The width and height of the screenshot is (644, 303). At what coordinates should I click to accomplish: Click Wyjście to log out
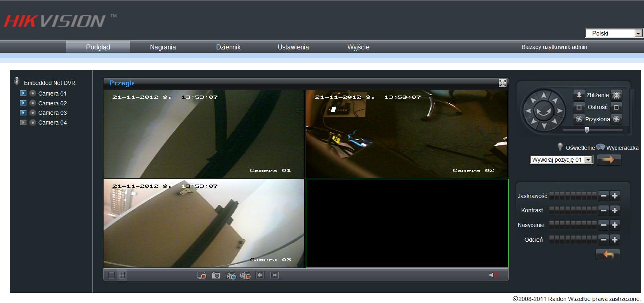tap(358, 47)
